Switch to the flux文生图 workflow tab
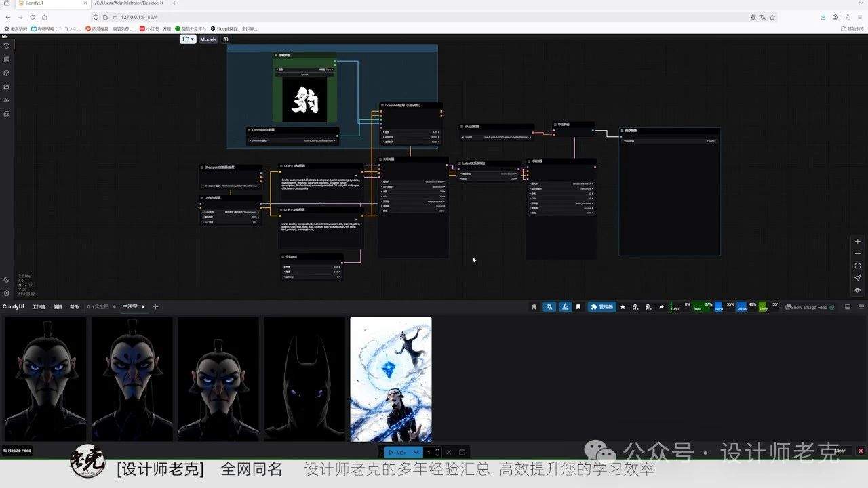The image size is (868, 488). (x=98, y=307)
